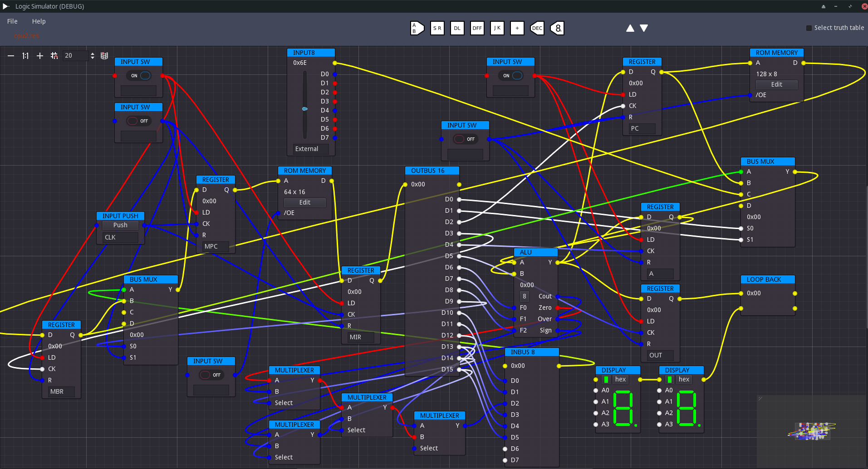This screenshot has width=868, height=469.
Task: Select the DEC decoder component icon
Action: [x=537, y=28]
